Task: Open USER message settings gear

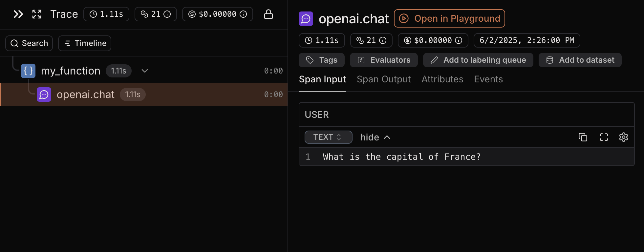Action: click(624, 137)
